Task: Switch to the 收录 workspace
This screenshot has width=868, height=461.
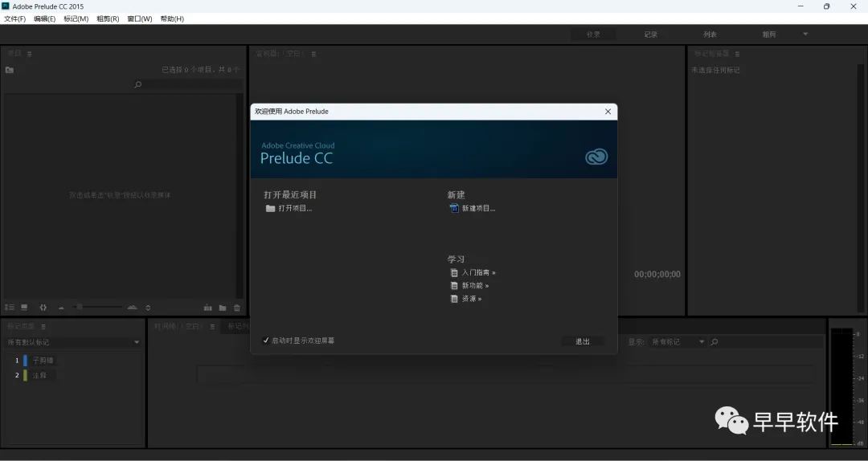Action: [x=593, y=35]
